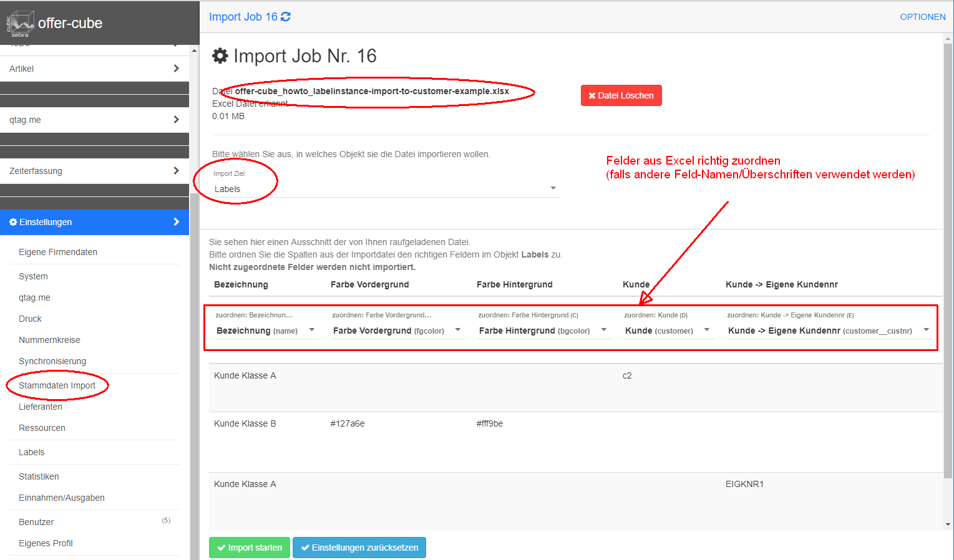Expand the Artikel menu chevron

click(x=177, y=69)
